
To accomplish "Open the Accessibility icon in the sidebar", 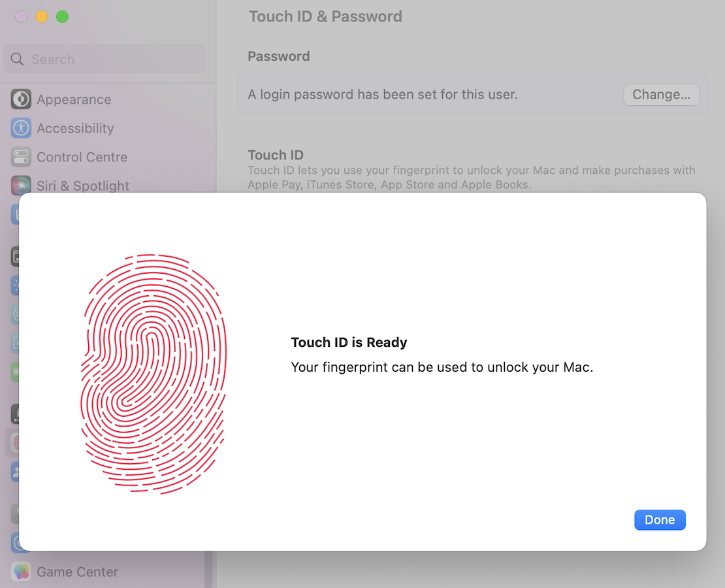I will [x=21, y=128].
